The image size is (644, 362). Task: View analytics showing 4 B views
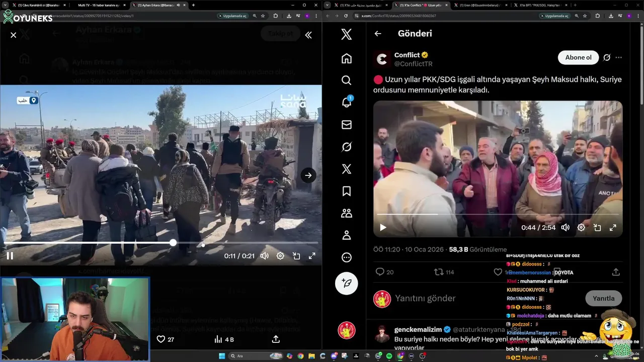click(x=224, y=339)
